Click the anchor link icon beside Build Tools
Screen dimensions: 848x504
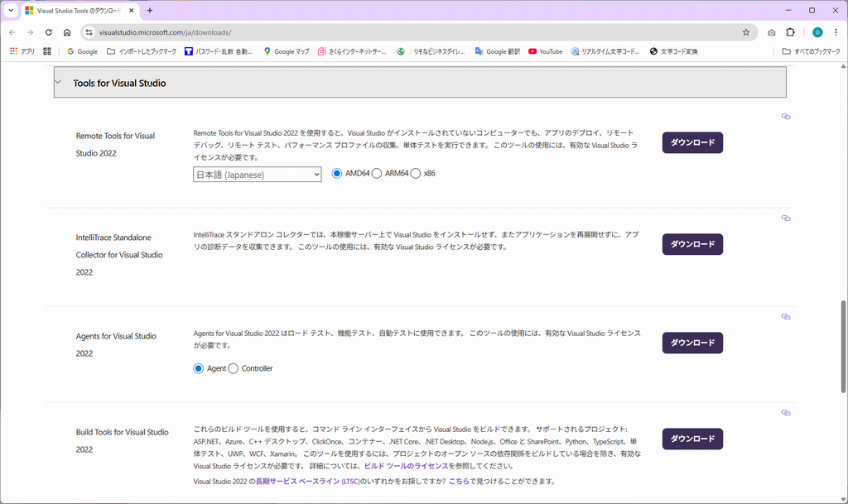[x=786, y=412]
